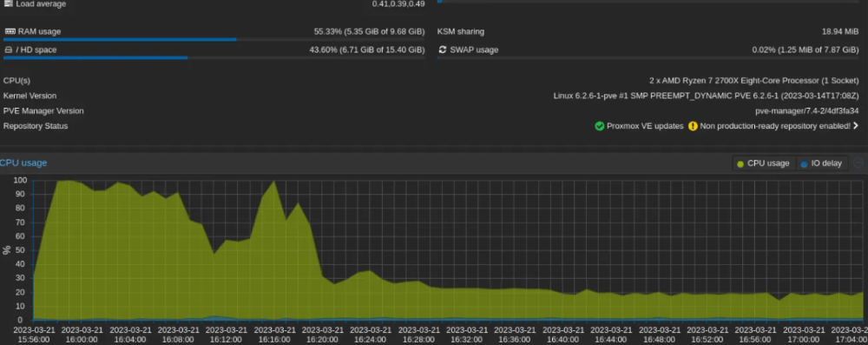The height and width of the screenshot is (345, 868).
Task: Expand repository status details chevron
Action: click(x=856, y=126)
